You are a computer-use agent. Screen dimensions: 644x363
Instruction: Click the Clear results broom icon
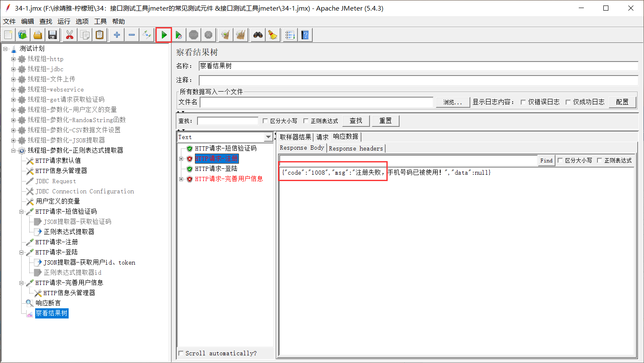225,35
